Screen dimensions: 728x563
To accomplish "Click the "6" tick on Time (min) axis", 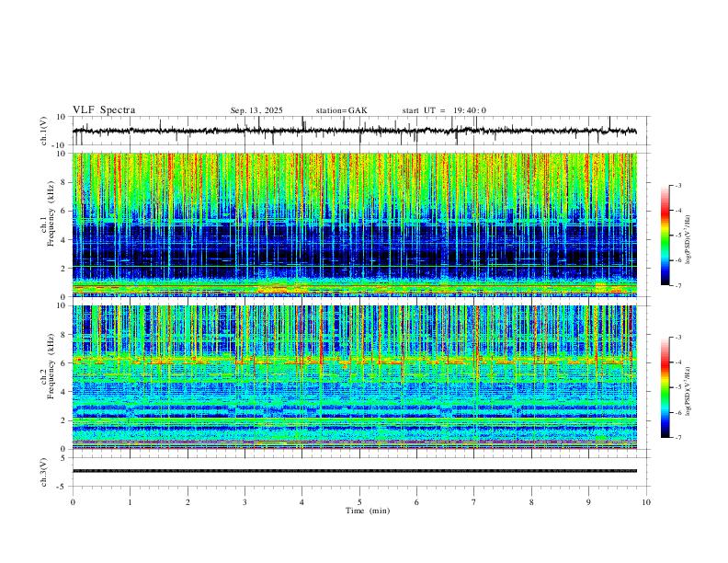I will point(417,502).
